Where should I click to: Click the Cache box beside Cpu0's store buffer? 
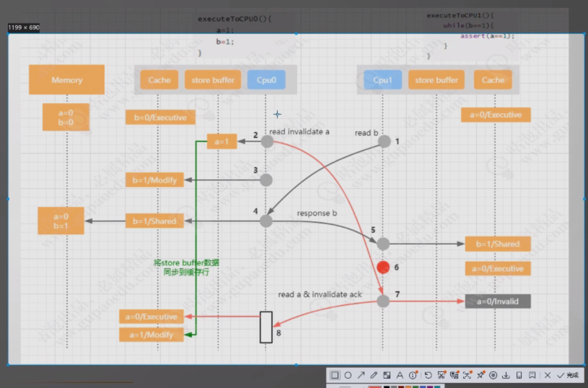(x=159, y=80)
